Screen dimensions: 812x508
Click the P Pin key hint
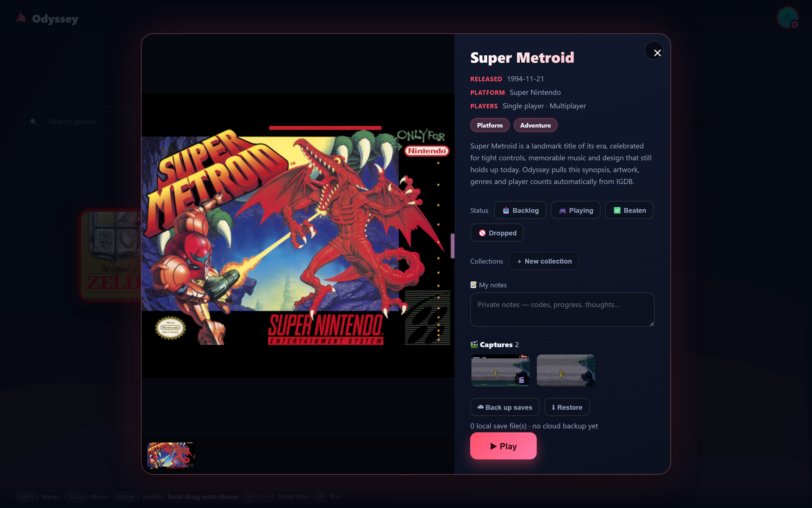[x=321, y=497]
